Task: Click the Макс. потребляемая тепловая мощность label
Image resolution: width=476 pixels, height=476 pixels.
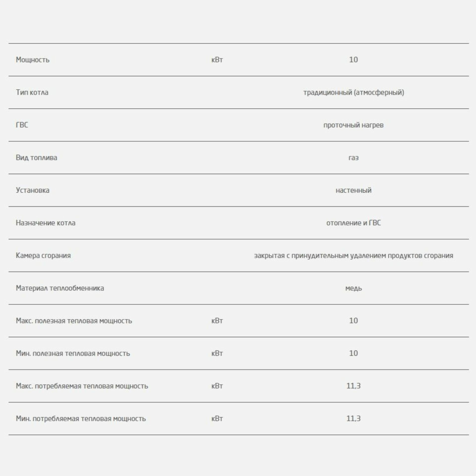Action: click(x=82, y=386)
